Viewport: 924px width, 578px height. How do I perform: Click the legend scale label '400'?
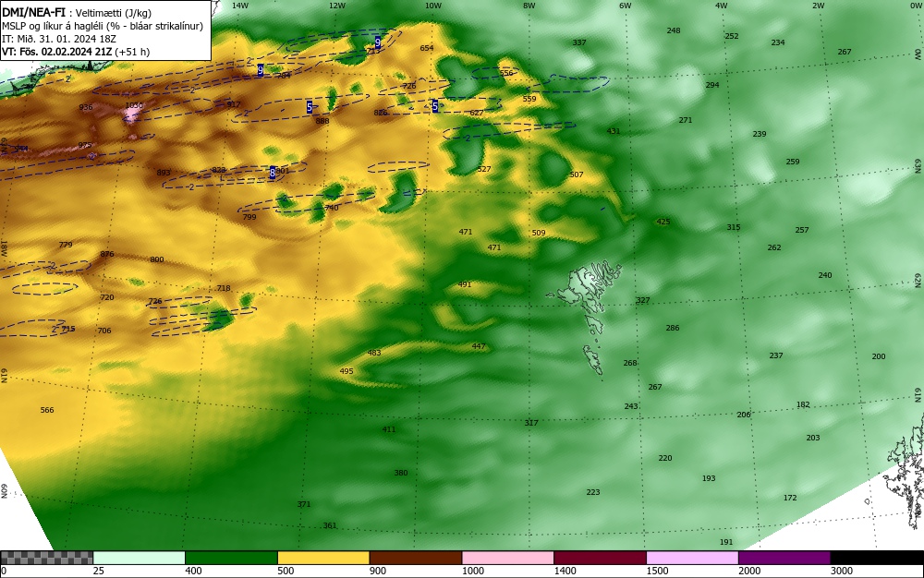(193, 571)
